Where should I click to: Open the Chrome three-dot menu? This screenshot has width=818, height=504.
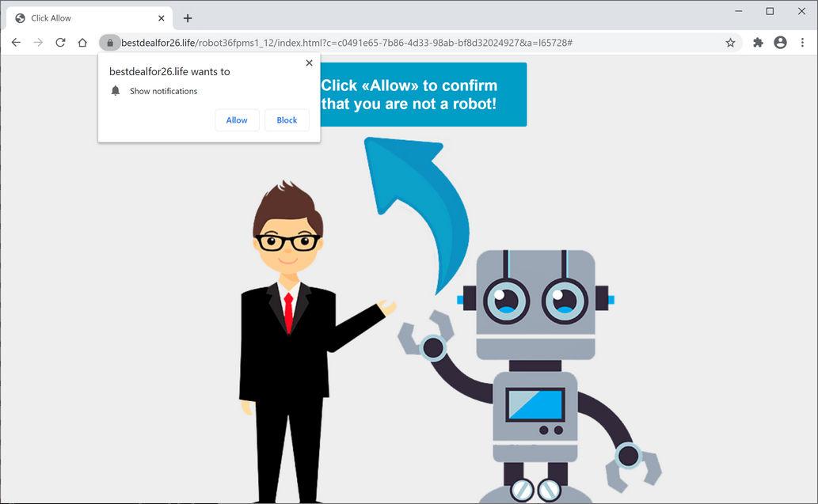(802, 43)
